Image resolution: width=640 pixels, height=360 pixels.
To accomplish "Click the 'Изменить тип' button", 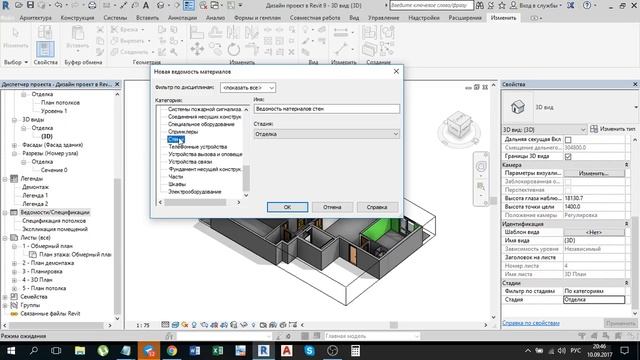I will pos(613,129).
